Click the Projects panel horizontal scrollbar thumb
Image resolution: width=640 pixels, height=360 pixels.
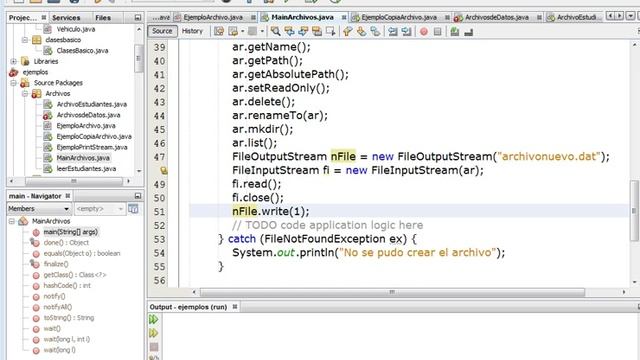click(73, 181)
